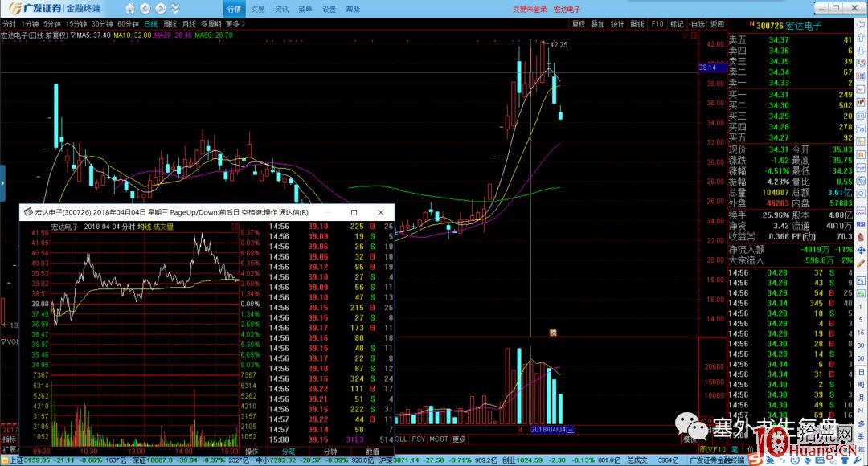Click the PSY indicator tab
Screen dimensions: 868x466
[419, 439]
